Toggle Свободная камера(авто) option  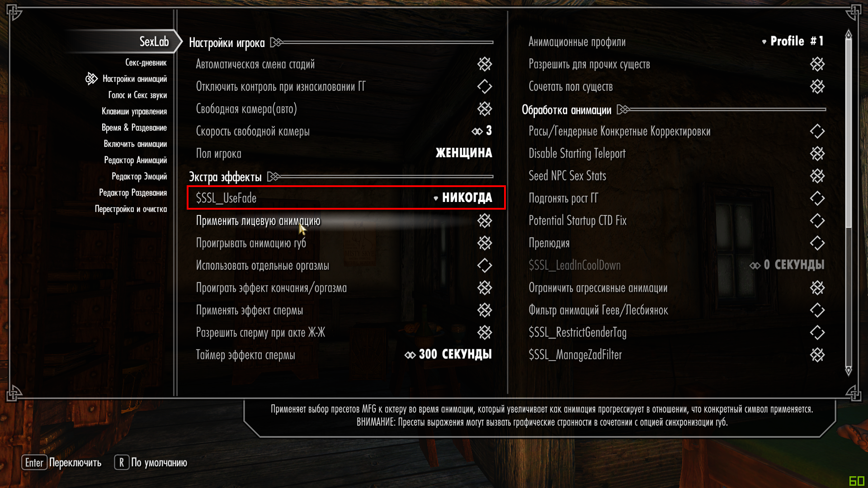click(x=485, y=109)
